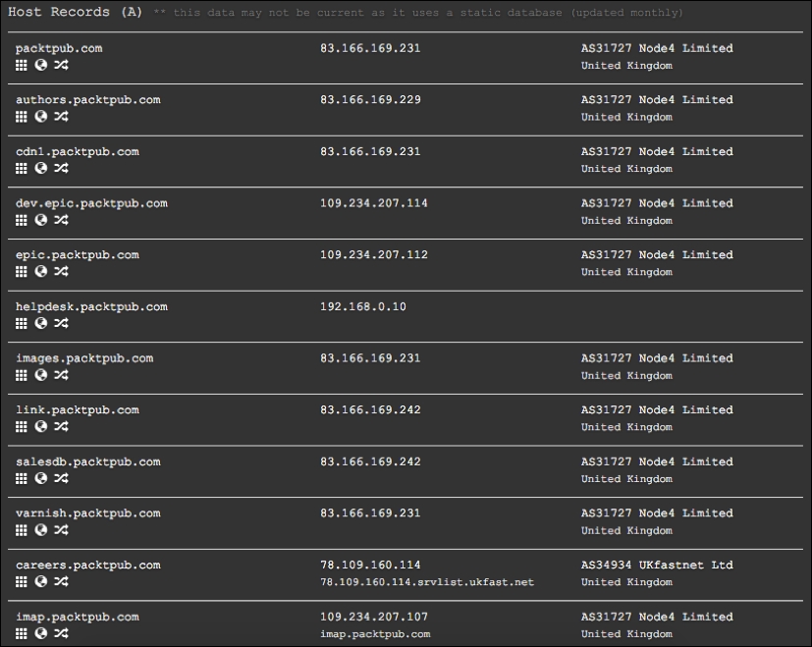Click shuffle icon under salesdb.packtpub.com
Screen dimensions: 812x647
click(61, 478)
